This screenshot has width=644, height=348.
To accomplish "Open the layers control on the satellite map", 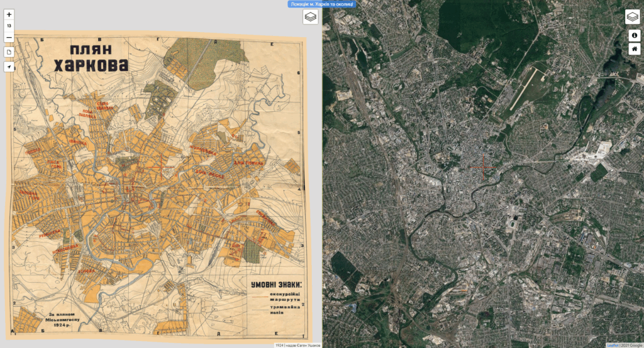I will 633,17.
